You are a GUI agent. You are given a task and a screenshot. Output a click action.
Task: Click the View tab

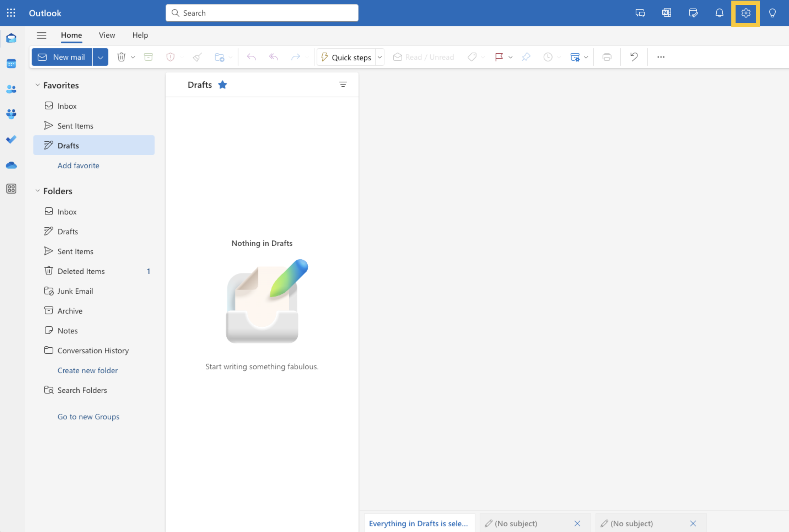coord(106,34)
